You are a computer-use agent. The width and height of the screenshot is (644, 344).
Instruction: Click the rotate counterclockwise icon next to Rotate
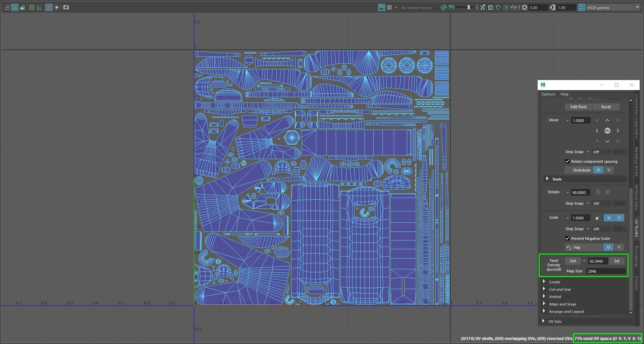click(x=598, y=192)
